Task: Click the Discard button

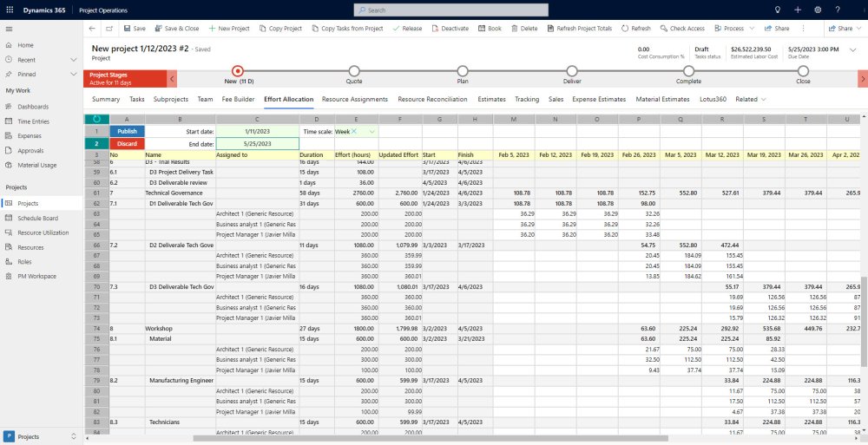Action: 127,144
